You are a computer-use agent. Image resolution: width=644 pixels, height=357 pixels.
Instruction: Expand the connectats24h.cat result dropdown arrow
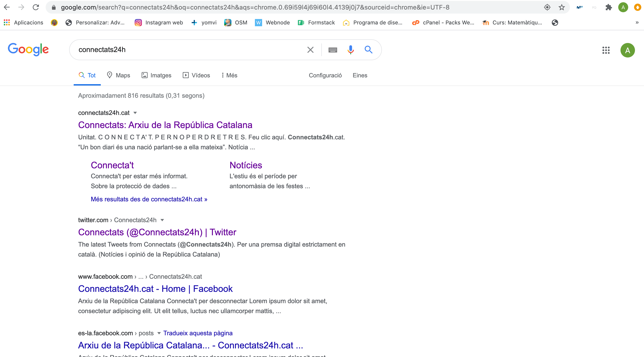coord(135,113)
